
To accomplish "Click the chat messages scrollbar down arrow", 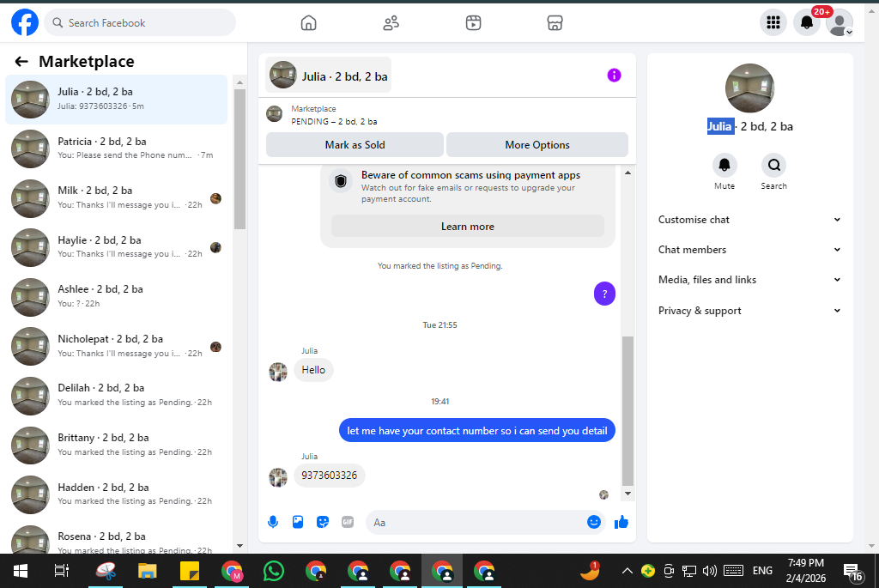I will click(627, 494).
